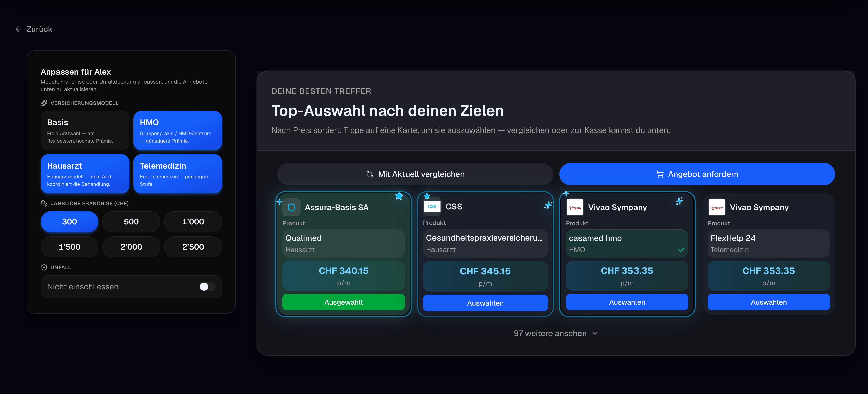The image size is (868, 394).
Task: Click the sparkle badge beside first Vivao Sympany
Action: coord(679,201)
